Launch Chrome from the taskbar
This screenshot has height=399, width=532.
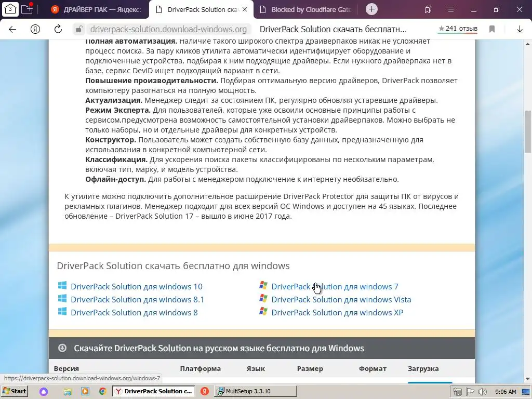(x=102, y=392)
